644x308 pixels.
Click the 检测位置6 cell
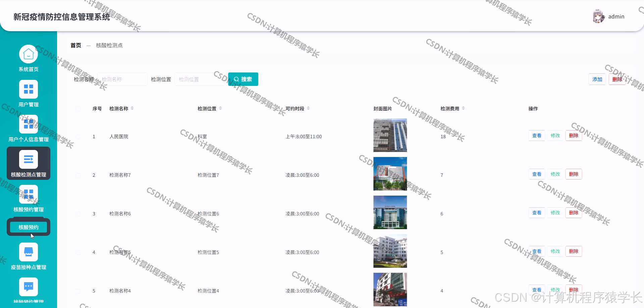click(208, 214)
